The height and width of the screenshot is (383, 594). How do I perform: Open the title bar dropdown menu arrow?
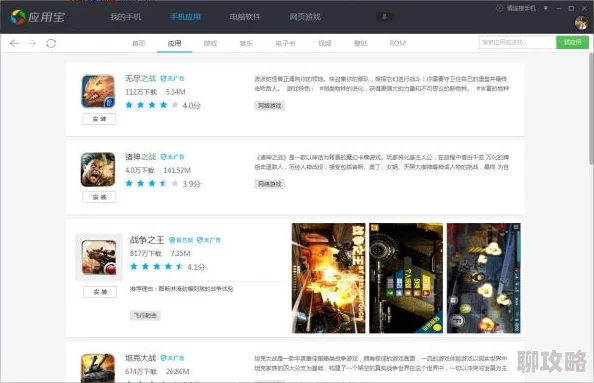[x=546, y=8]
